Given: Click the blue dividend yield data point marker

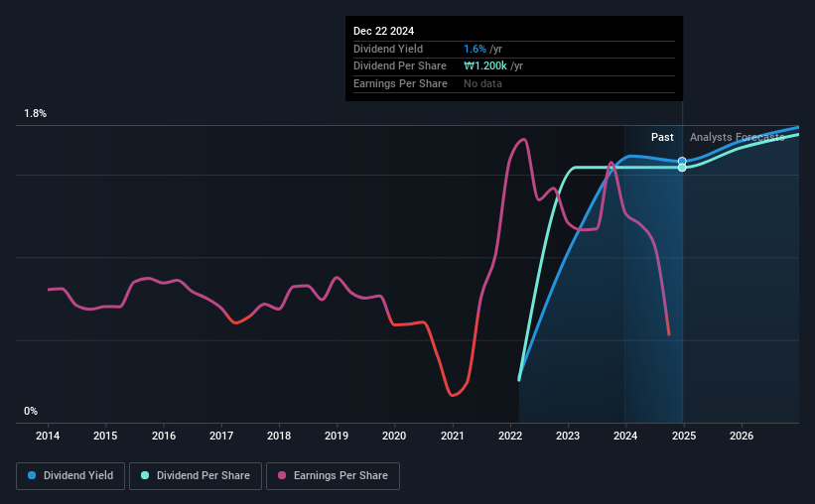Looking at the screenshot, I should click(682, 161).
